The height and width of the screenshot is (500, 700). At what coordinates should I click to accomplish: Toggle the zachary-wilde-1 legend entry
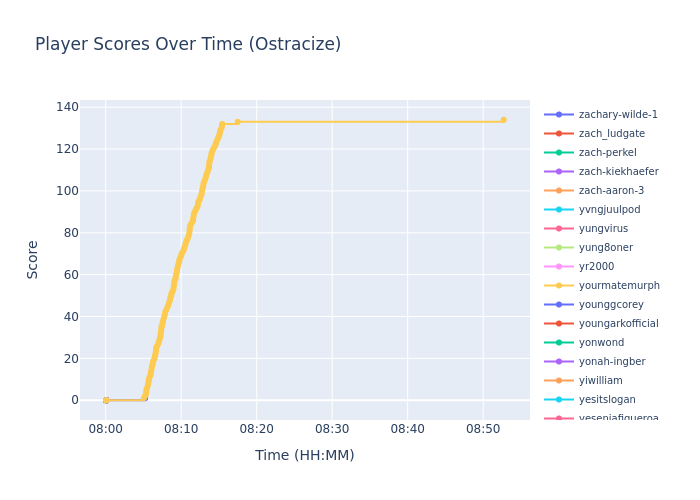point(617,115)
